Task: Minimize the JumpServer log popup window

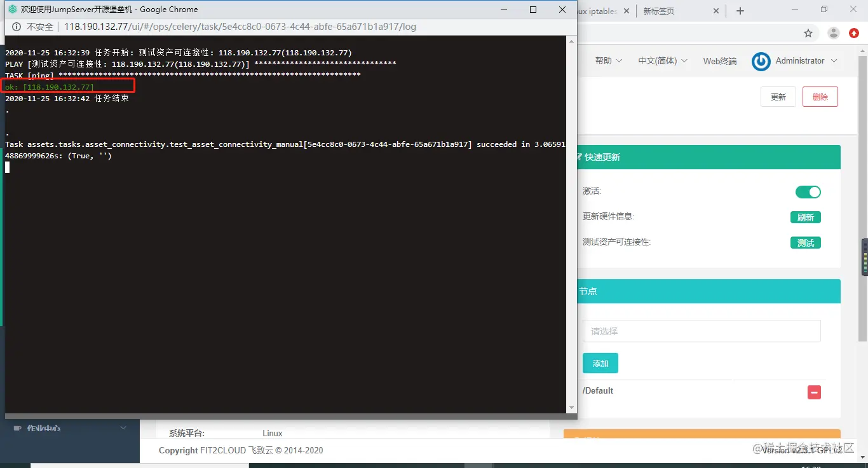Action: [504, 10]
